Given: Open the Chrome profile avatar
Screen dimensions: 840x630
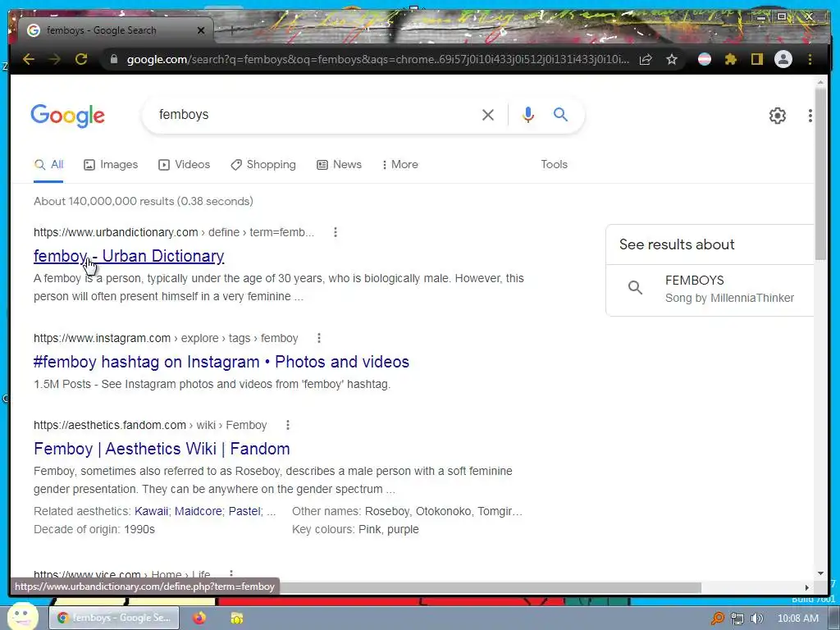Looking at the screenshot, I should 783,59.
